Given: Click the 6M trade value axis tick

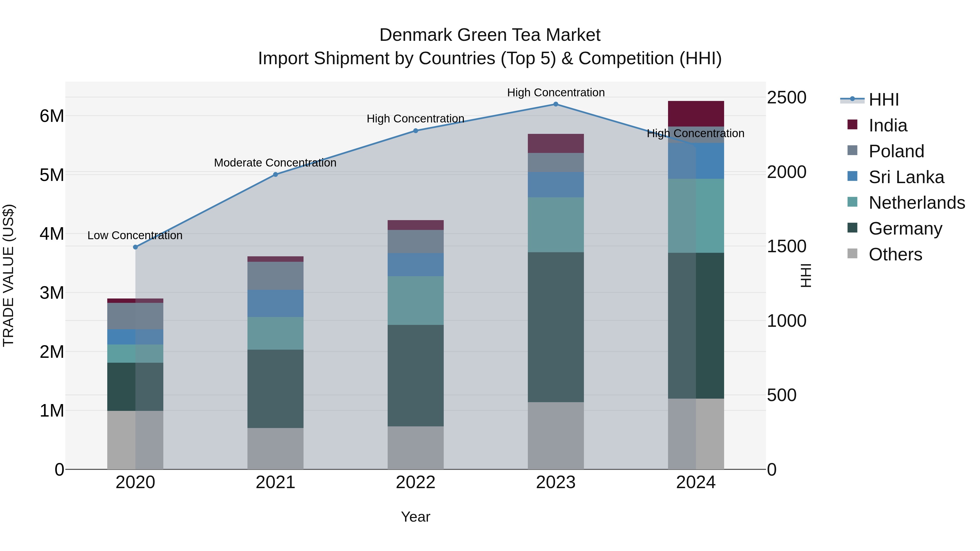Looking at the screenshot, I should click(x=52, y=116).
